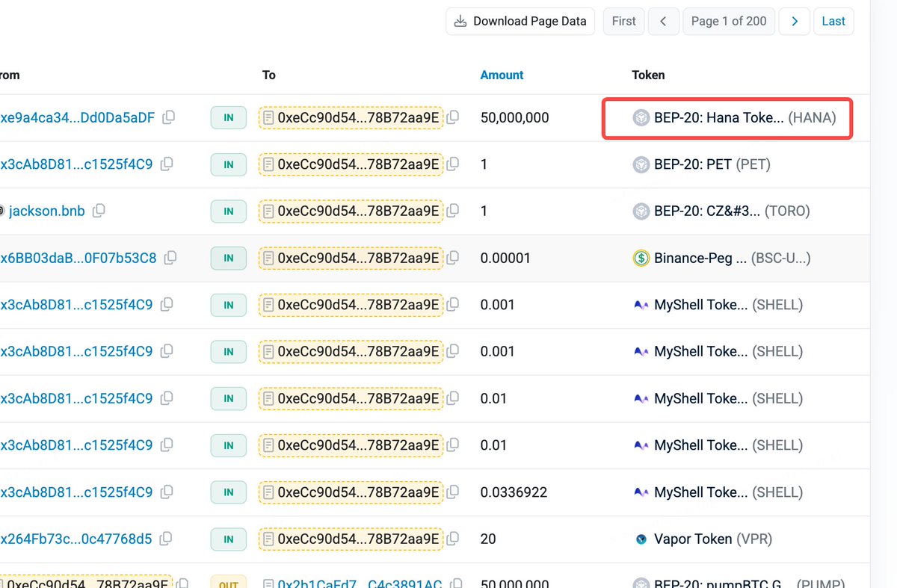Click the contract icon in the HANA row

pyautogui.click(x=269, y=117)
